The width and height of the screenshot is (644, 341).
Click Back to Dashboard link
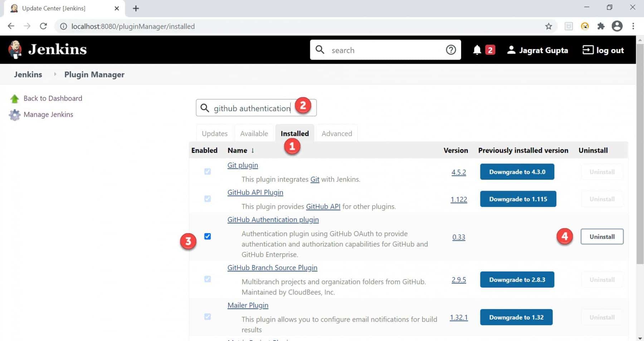pos(53,99)
